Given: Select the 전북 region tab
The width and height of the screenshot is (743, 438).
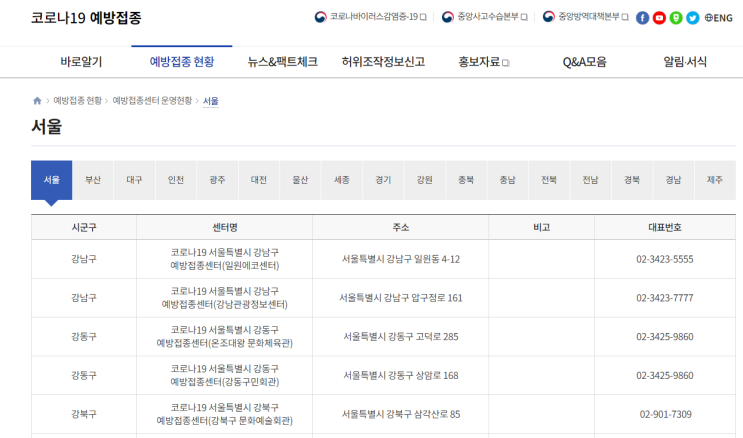Looking at the screenshot, I should click(549, 180).
